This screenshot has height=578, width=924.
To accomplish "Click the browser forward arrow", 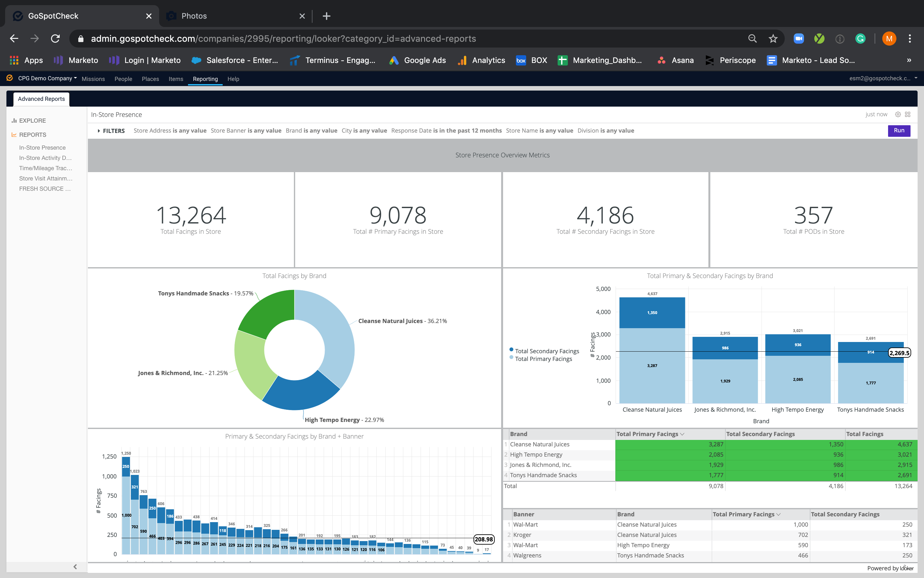I will click(x=35, y=39).
